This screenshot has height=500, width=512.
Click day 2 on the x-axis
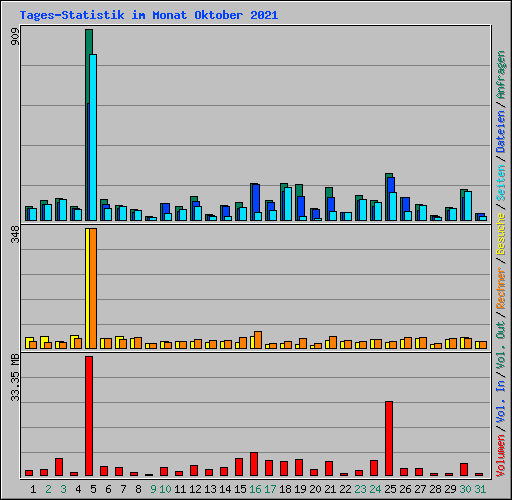[48, 489]
